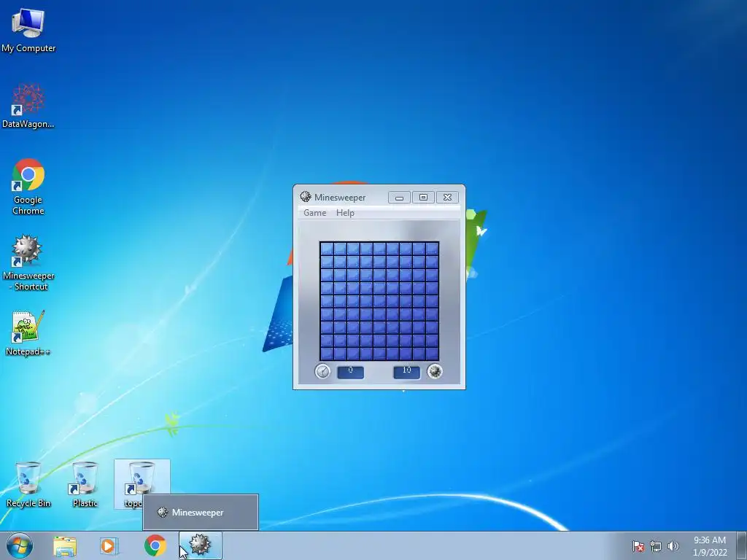Image resolution: width=747 pixels, height=560 pixels.
Task: Select the Recycle Bin desktop icon
Action: (28, 484)
